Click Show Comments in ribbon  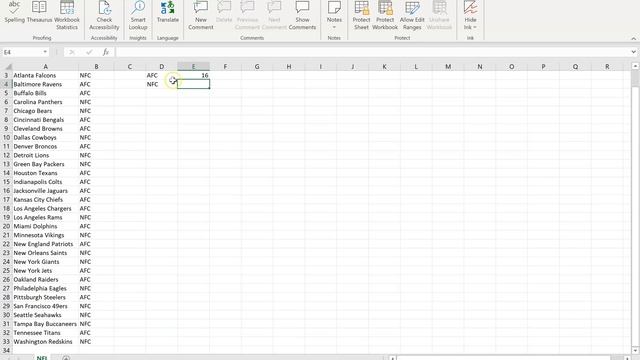[302, 16]
